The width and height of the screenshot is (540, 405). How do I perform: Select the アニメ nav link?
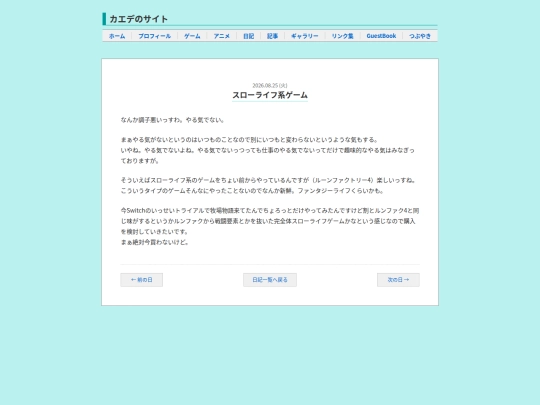pos(221,36)
